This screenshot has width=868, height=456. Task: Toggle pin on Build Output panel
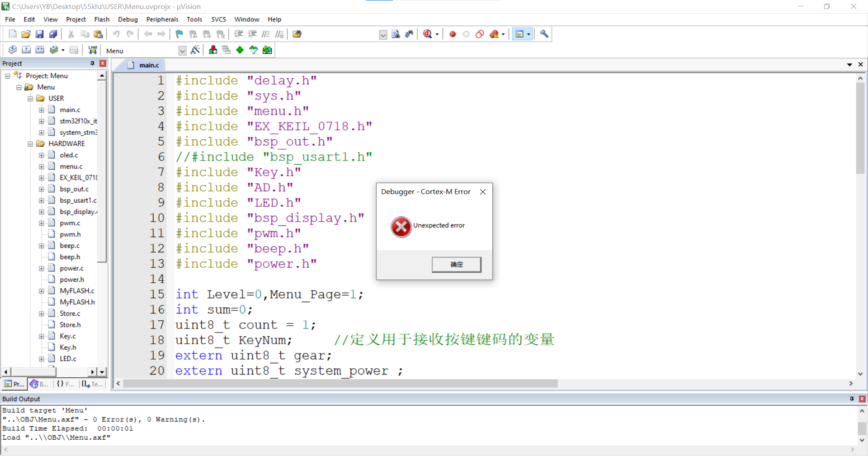click(x=852, y=399)
